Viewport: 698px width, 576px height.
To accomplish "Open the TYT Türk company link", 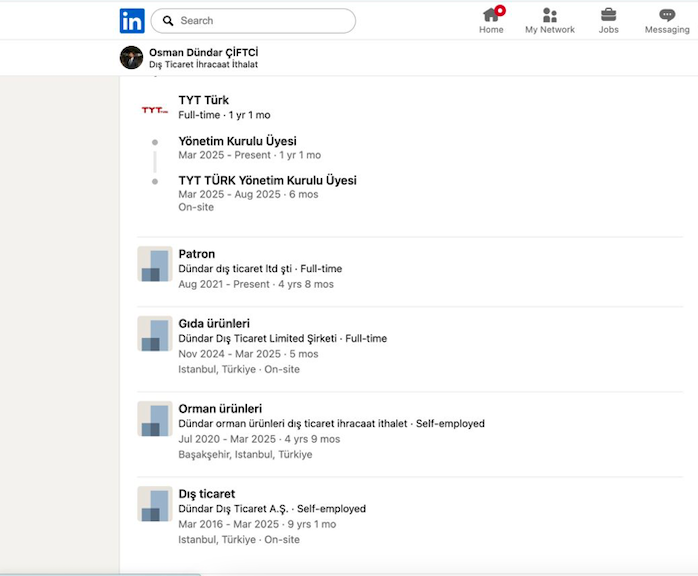I will [203, 100].
